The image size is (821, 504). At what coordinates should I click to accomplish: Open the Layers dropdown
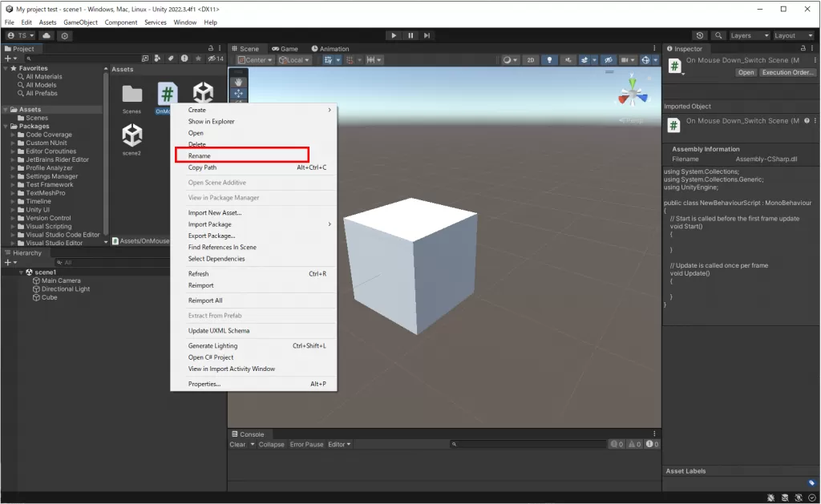[749, 35]
